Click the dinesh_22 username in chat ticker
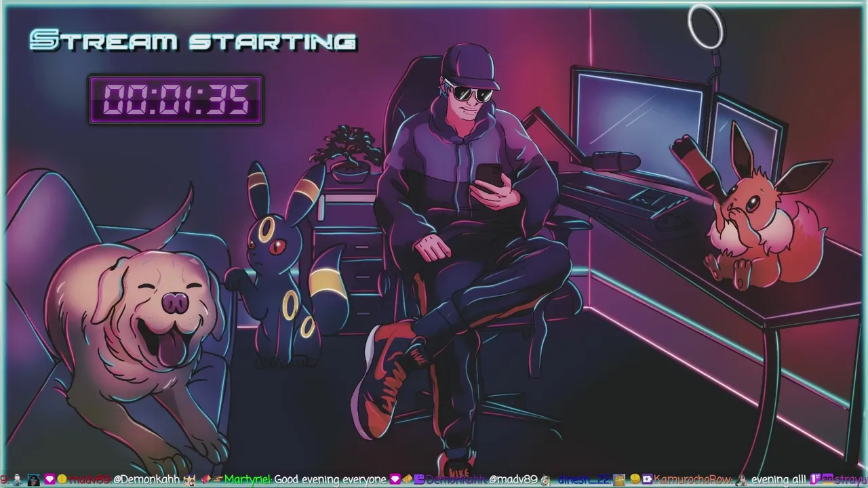The width and height of the screenshot is (868, 488). (584, 480)
